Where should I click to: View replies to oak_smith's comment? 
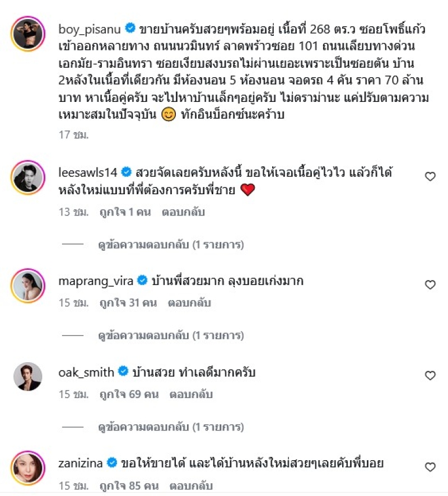pos(171,426)
